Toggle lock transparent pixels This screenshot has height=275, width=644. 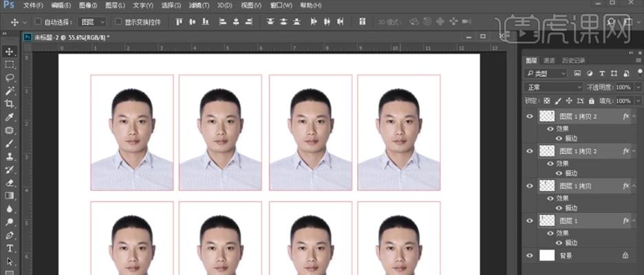pos(547,100)
